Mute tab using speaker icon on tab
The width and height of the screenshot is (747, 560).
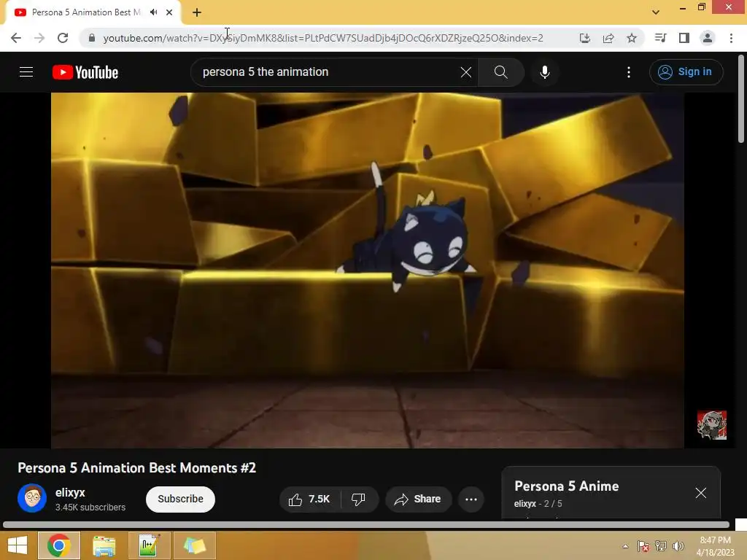tap(153, 12)
